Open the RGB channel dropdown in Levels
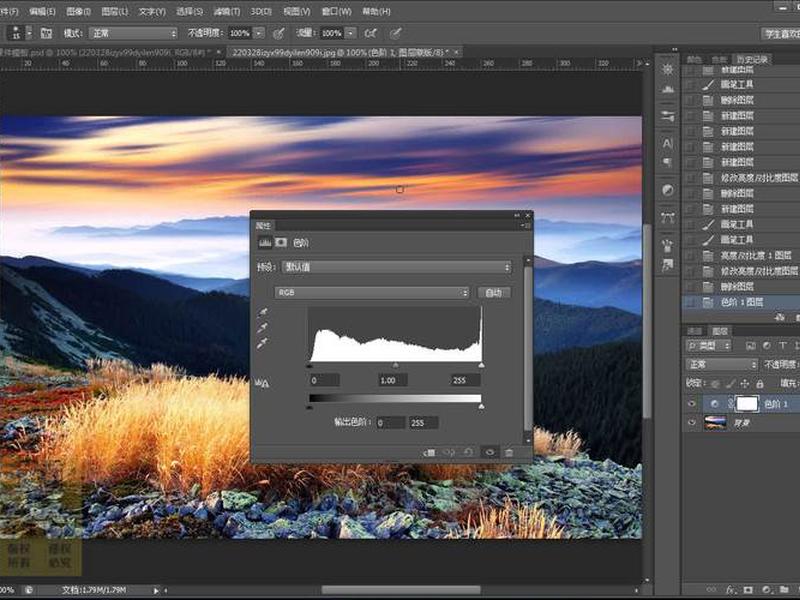The height and width of the screenshot is (600, 800). (x=371, y=293)
